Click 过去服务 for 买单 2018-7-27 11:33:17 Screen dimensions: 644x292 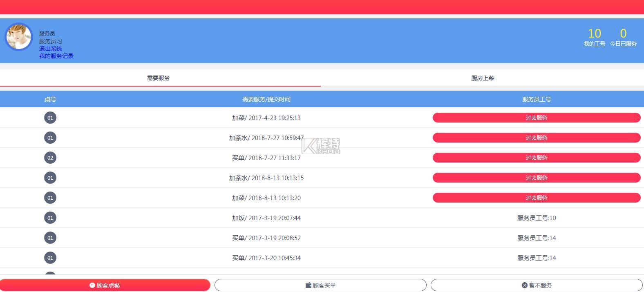536,158
